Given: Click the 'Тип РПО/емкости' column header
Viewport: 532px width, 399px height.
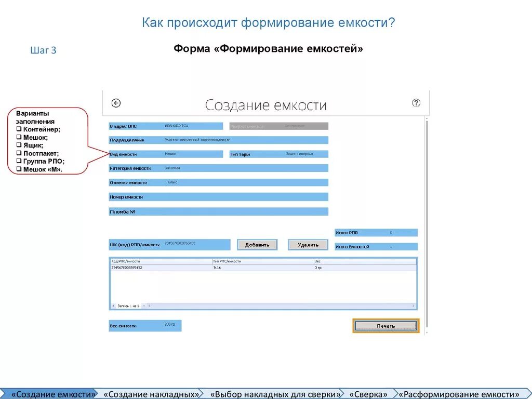Looking at the screenshot, I should [x=263, y=262].
